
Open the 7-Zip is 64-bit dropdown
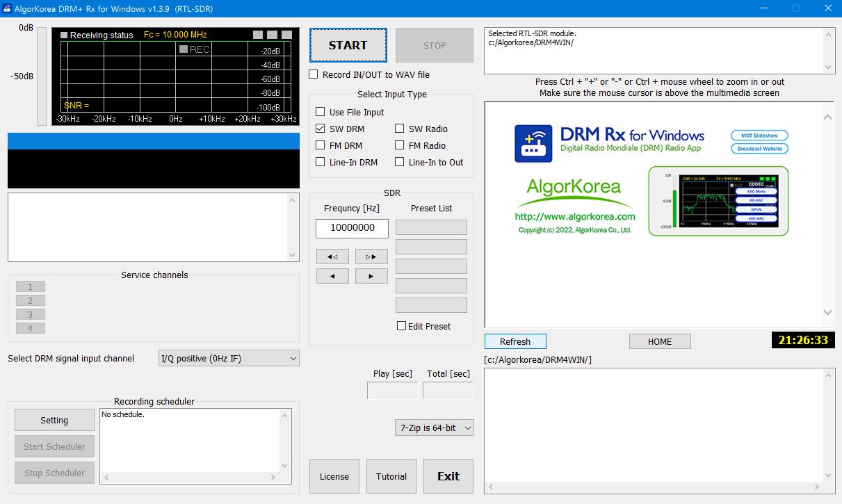pyautogui.click(x=434, y=428)
